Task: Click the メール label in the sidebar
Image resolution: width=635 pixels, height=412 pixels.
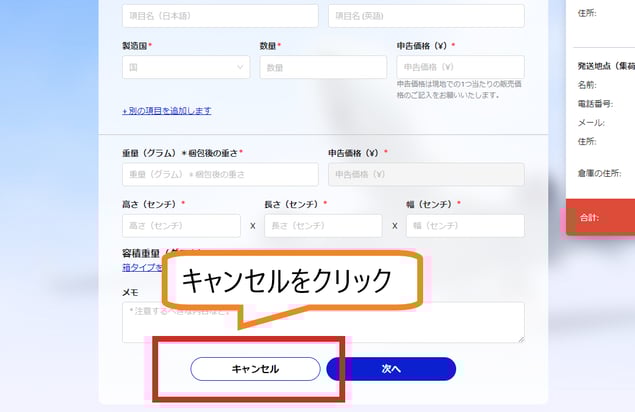Action: coord(591,123)
